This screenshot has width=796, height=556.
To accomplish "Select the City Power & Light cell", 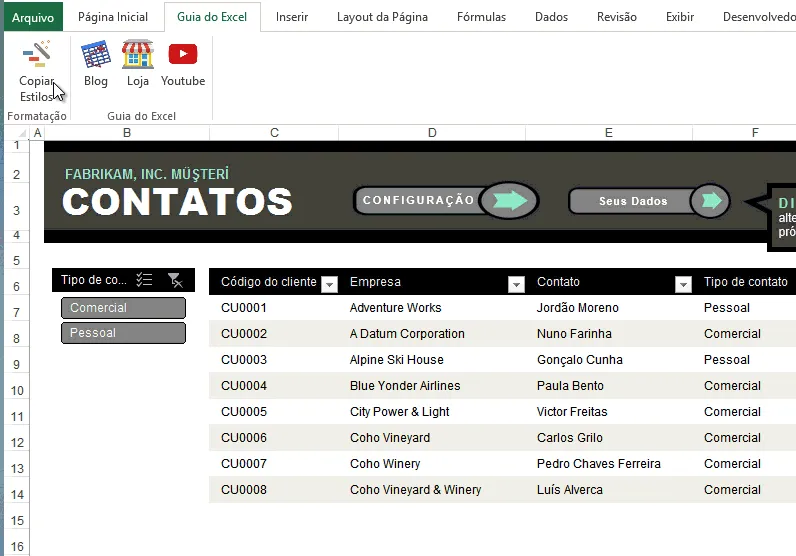I will 432,412.
